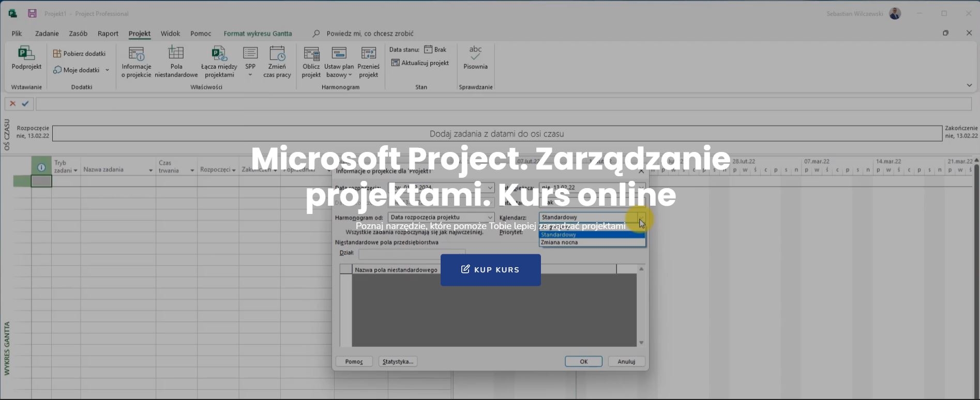Screen dimensions: 980x400
Task: Open the Ustaw plan bazowy dropdown arrow
Action: [x=350, y=75]
